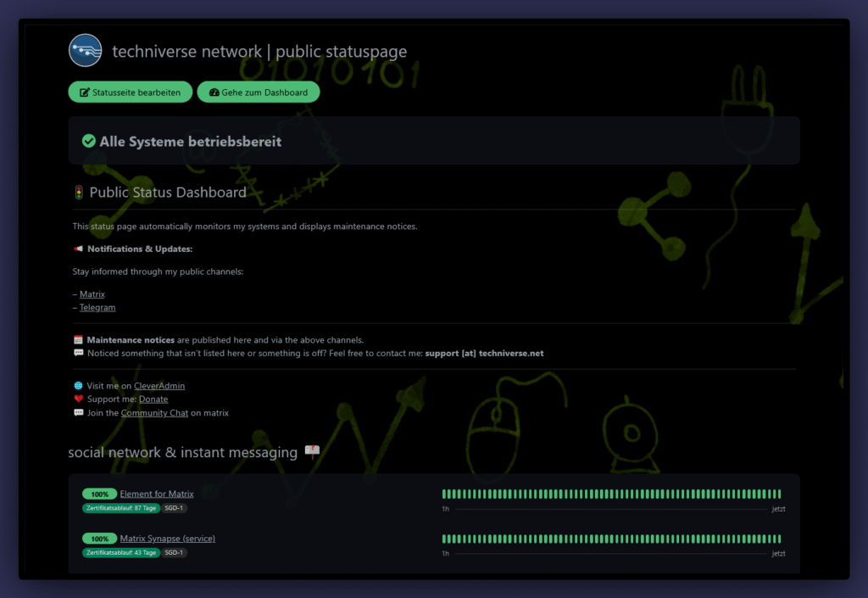Open the Element for Matrix monitor
This screenshot has height=598, width=868.
coord(157,494)
